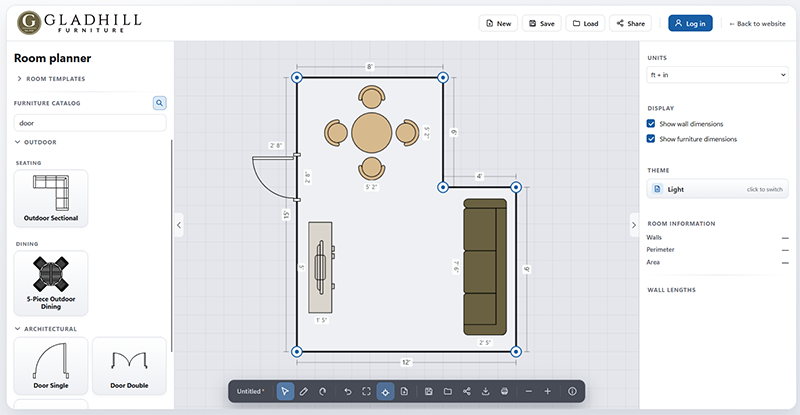Switch the Light theme button
Screen dimensions: 800x415
coord(717,189)
